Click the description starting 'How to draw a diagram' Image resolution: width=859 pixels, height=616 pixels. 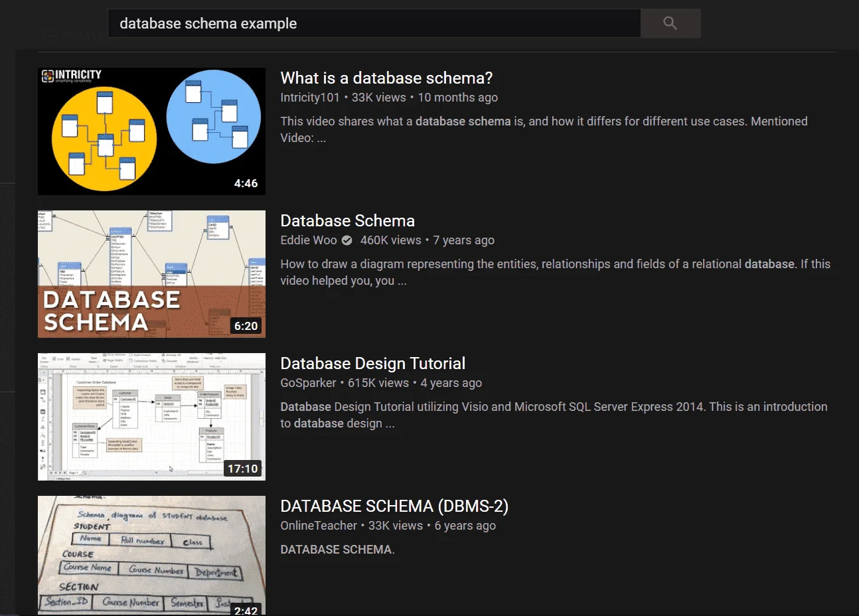pos(555,272)
